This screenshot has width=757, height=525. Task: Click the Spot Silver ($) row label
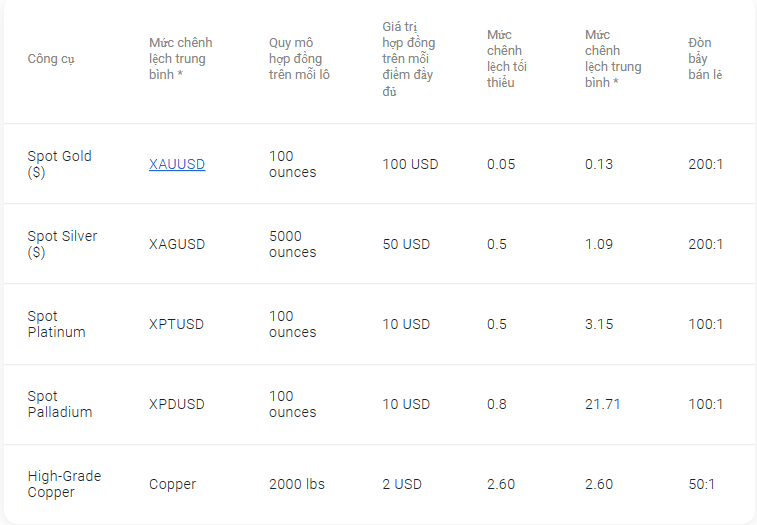[62, 244]
